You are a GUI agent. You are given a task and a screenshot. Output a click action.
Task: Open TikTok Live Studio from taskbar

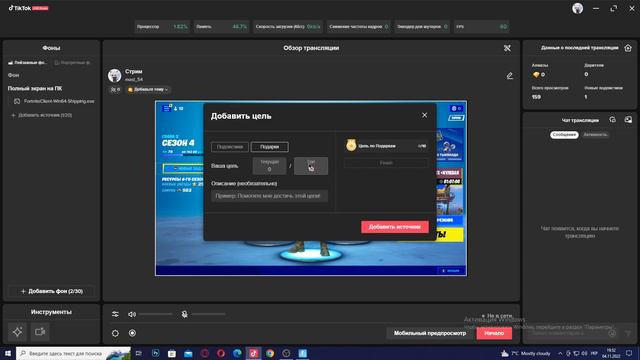(253, 353)
